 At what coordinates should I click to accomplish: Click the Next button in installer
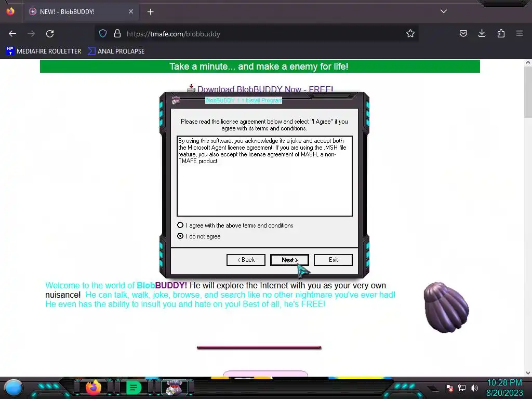point(289,260)
